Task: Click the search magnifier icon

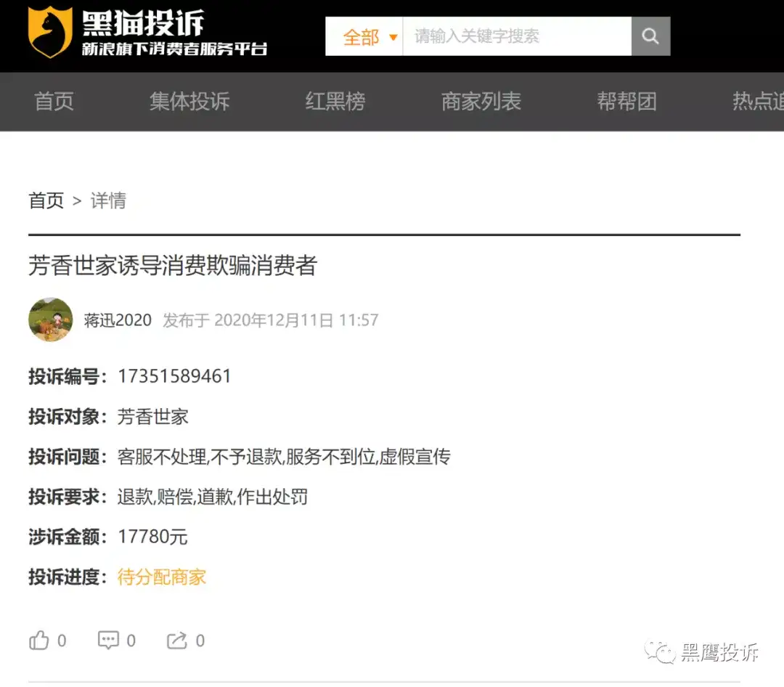Action: pyautogui.click(x=650, y=36)
